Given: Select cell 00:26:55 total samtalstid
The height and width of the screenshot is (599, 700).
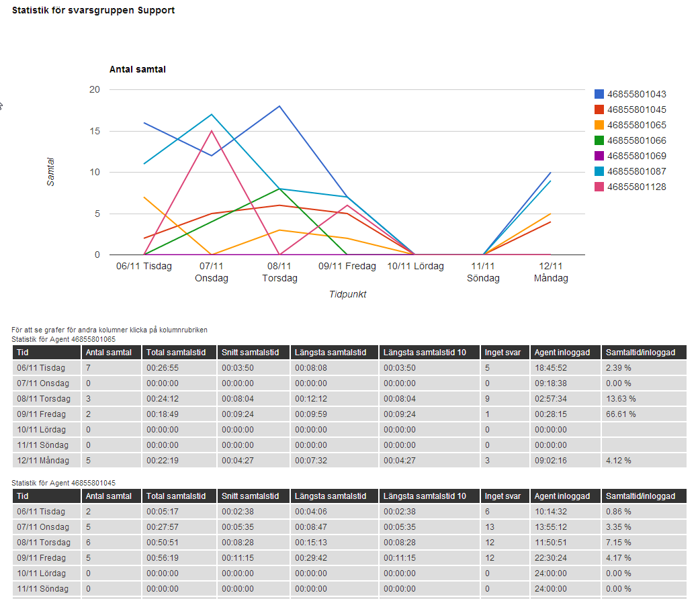Looking at the screenshot, I should (179, 368).
